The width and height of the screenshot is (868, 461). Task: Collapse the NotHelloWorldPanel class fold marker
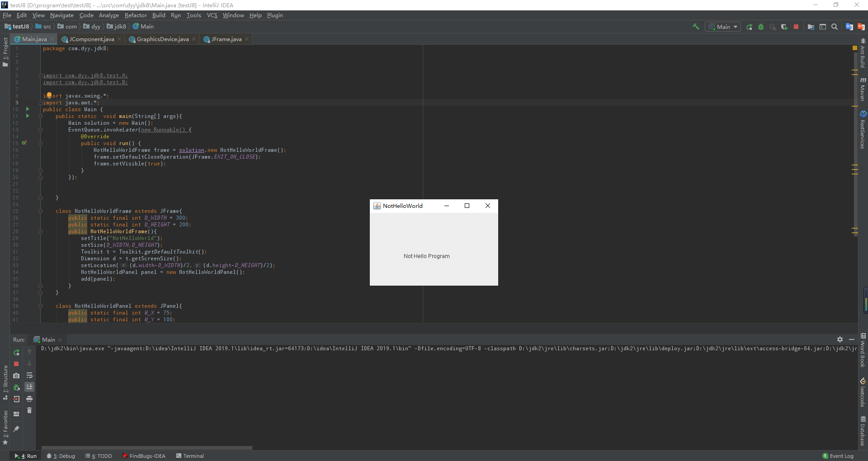pos(40,306)
